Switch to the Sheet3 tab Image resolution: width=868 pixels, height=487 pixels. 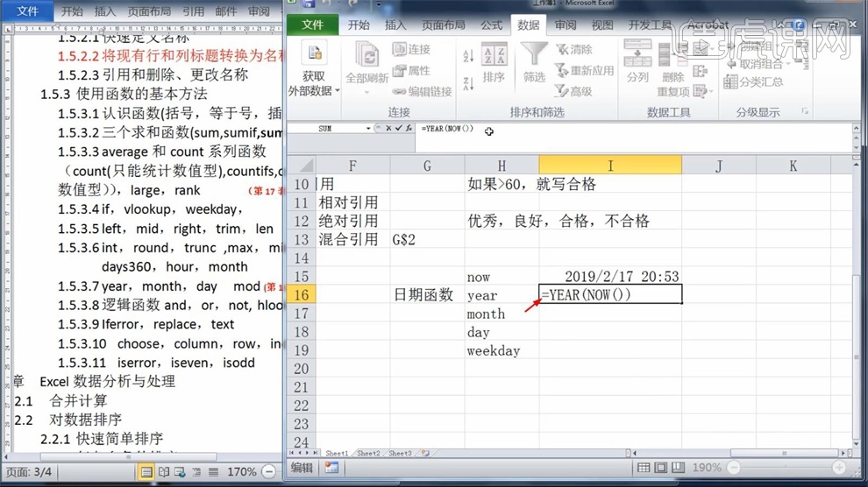tap(400, 454)
